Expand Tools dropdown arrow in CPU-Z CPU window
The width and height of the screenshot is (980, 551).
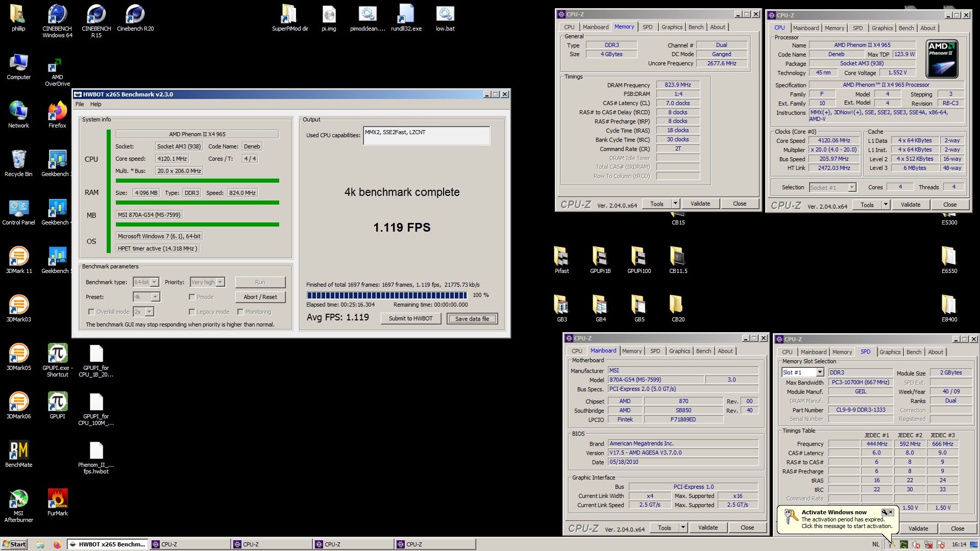[x=886, y=205]
